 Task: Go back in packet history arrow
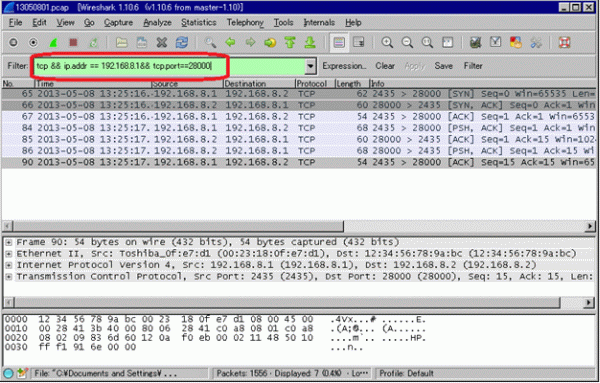click(230, 42)
